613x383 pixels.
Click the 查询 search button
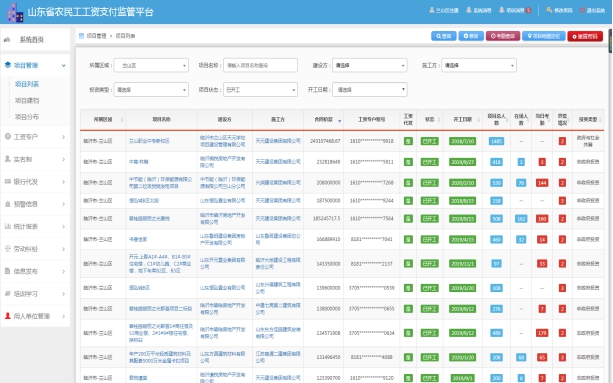pyautogui.click(x=443, y=36)
